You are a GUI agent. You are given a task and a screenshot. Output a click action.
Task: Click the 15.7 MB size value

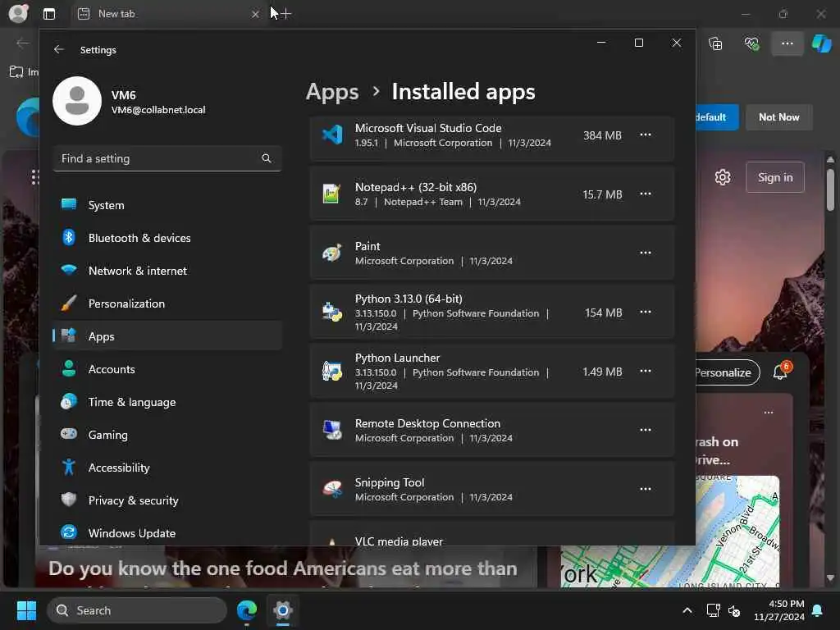click(602, 194)
